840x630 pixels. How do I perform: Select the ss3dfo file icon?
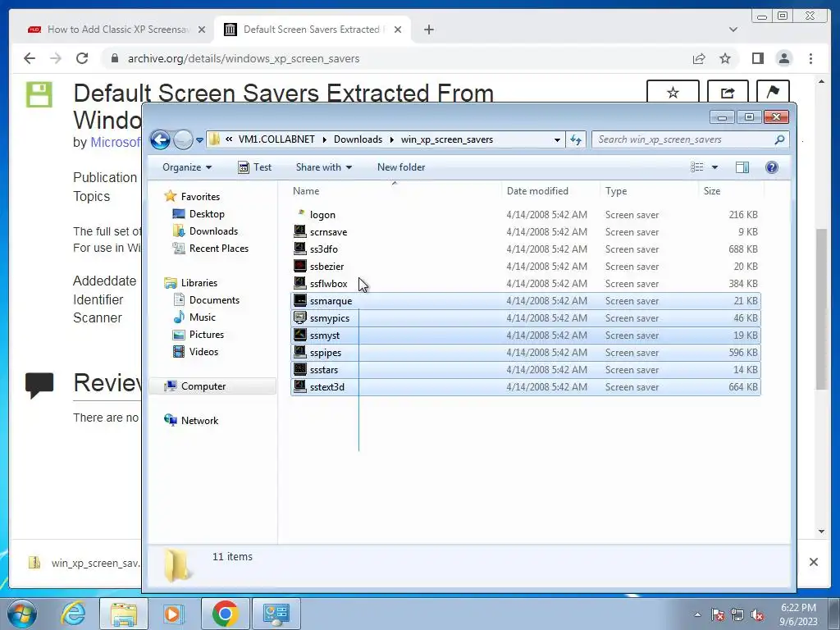pos(300,249)
